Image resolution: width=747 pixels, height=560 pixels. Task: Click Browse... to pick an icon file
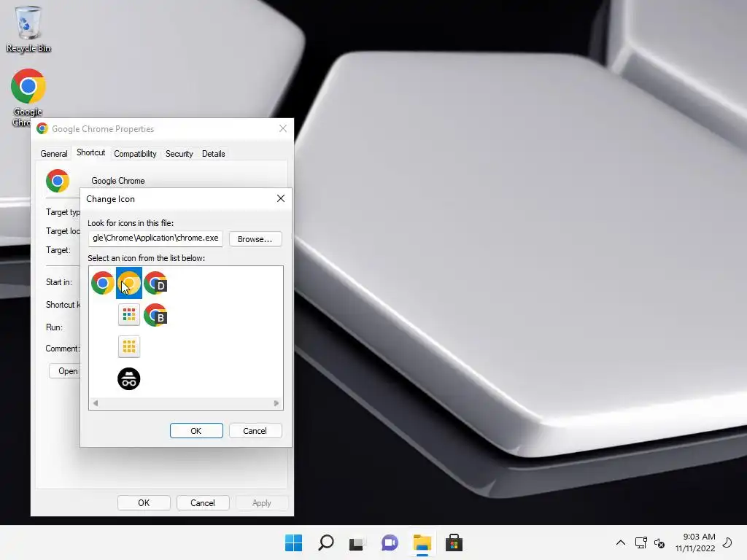click(x=255, y=239)
